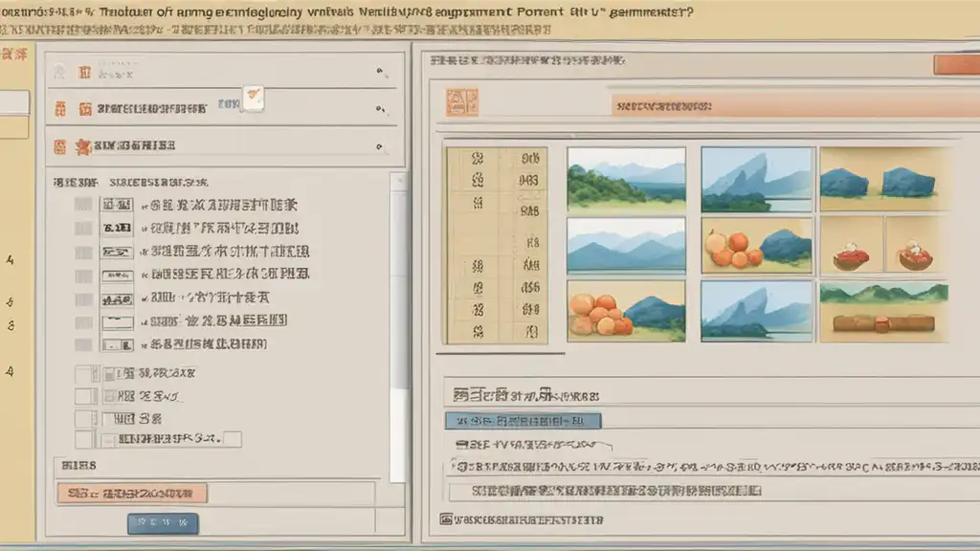Image resolution: width=980 pixels, height=551 pixels.
Task: Expand the arrow on the second left header row
Action: click(381, 109)
